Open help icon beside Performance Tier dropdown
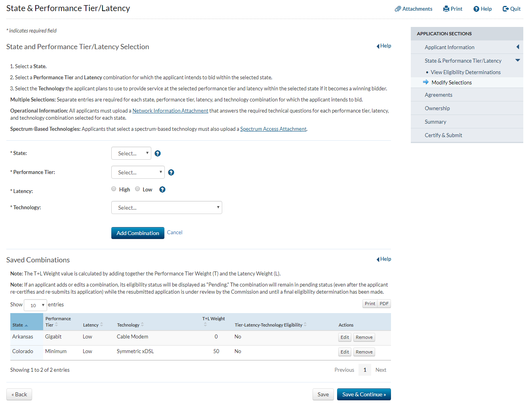 [x=171, y=172]
